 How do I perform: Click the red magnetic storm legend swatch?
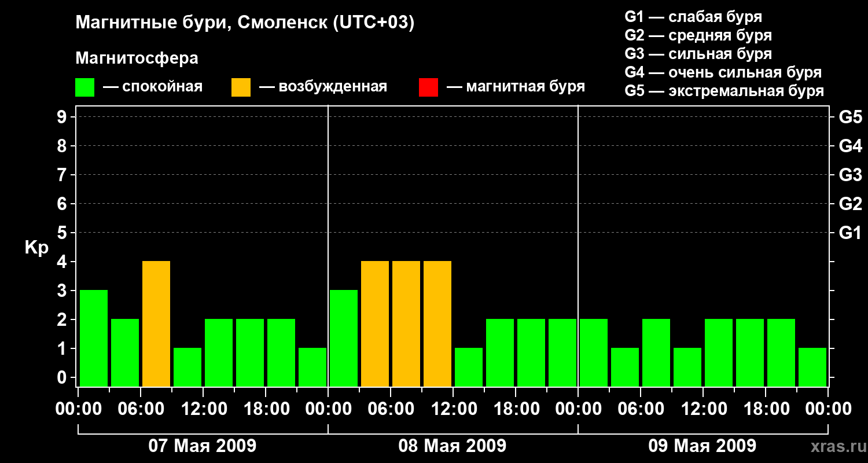click(428, 87)
